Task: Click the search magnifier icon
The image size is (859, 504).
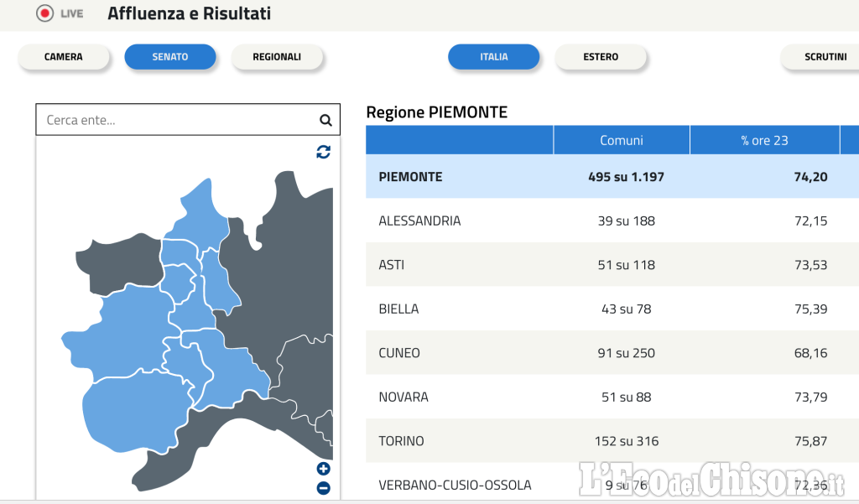Action: click(325, 120)
